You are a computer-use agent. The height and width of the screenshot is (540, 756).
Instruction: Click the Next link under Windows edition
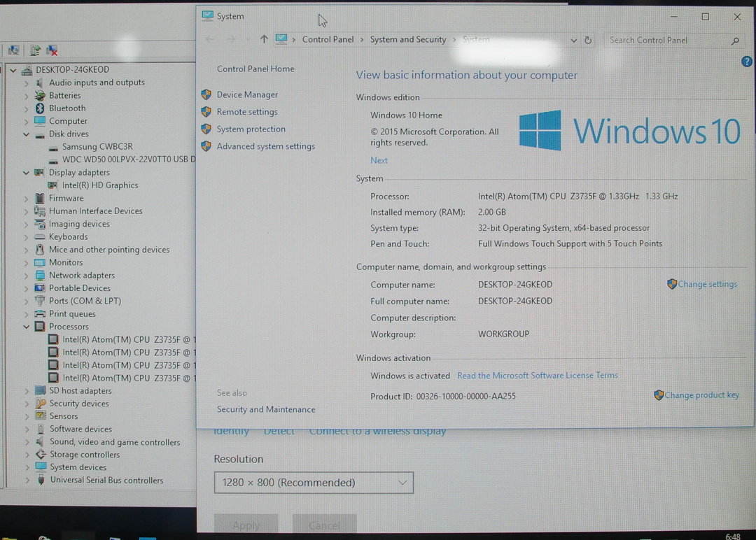379,160
